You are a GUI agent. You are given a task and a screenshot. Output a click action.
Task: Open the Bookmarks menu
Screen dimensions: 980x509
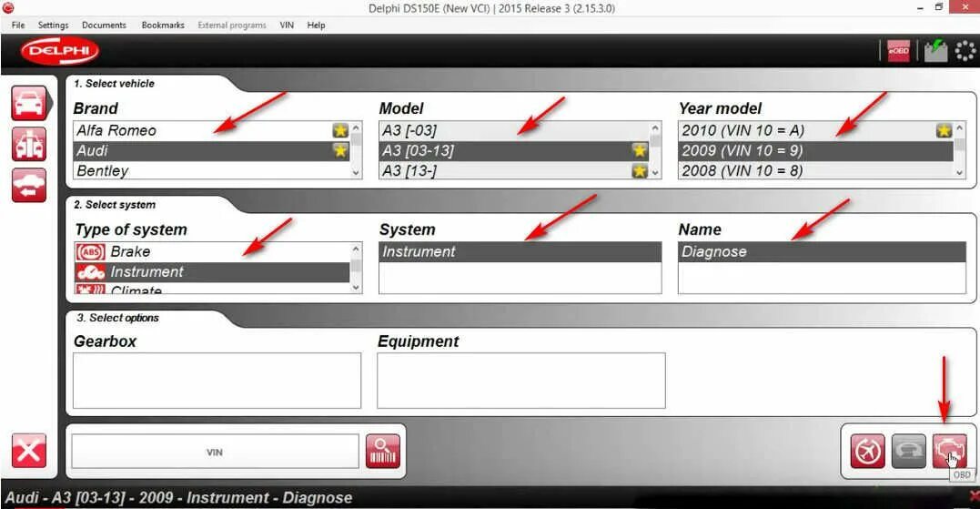[x=163, y=25]
